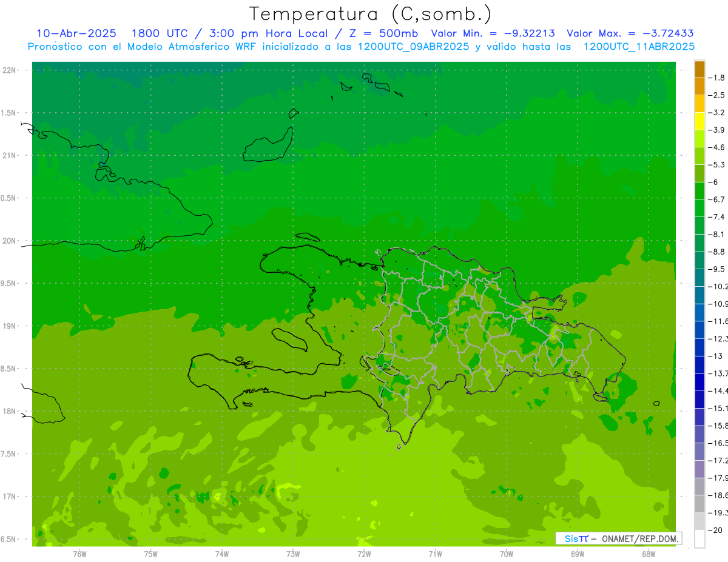Click the 20N latitude axis label

[9, 241]
